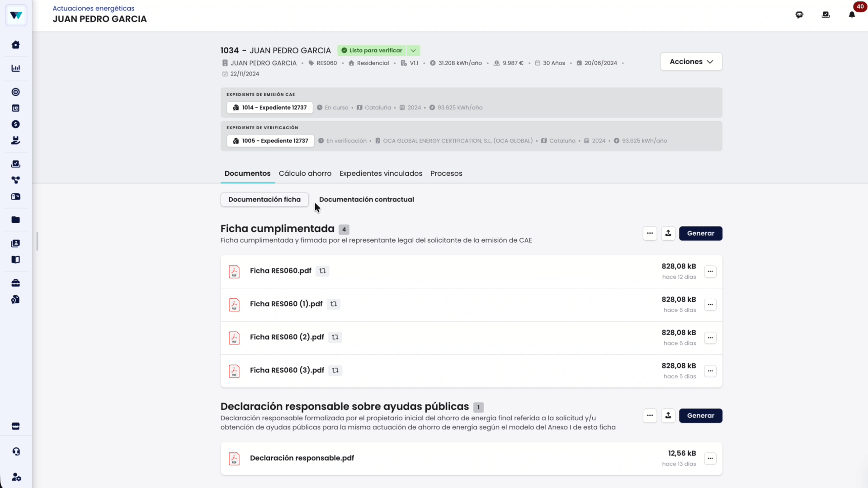Click OCA GLOBAL ENERGY CERTIFICATION text
Screen dimensions: 868x488
point(458,141)
